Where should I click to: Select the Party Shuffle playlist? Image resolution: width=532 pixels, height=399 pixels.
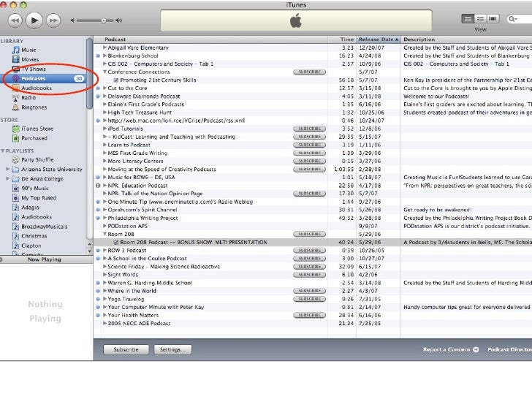(37, 159)
